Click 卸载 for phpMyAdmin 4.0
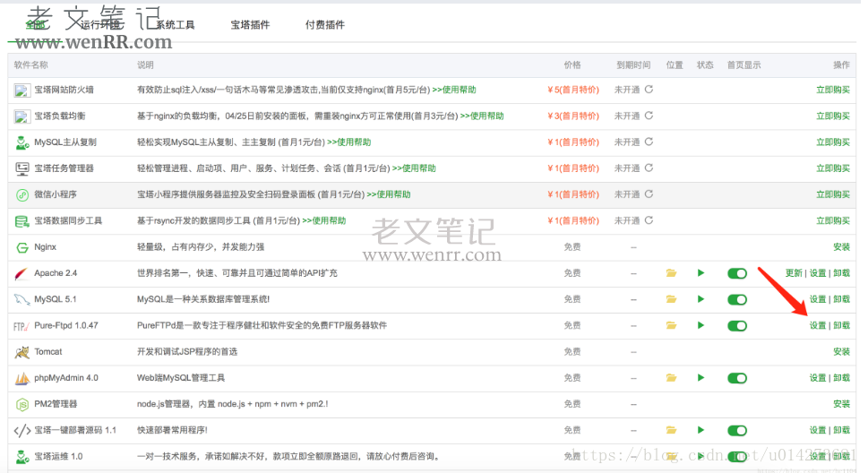 [x=842, y=378]
